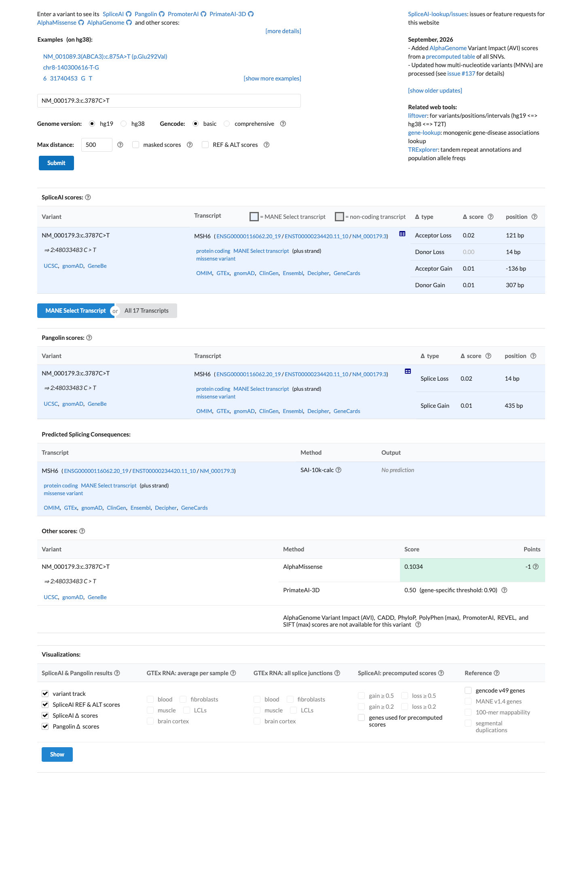Uncheck Pangolin Δ scores visualization
Image resolution: width=588 pixels, height=890 pixels.
pos(45,726)
